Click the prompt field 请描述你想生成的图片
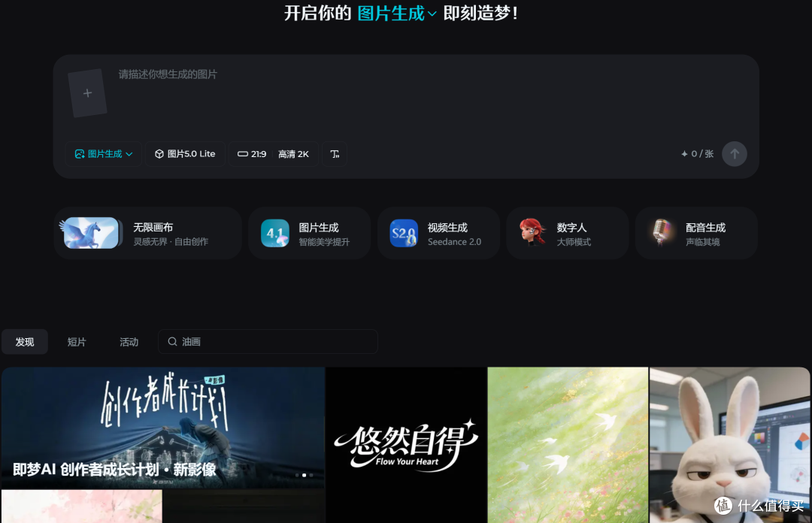The image size is (812, 523). [x=168, y=74]
